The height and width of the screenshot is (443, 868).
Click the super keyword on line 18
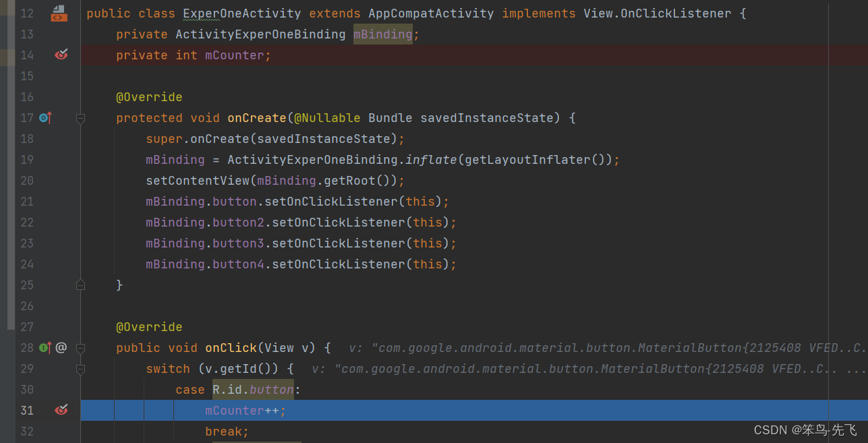click(x=164, y=139)
